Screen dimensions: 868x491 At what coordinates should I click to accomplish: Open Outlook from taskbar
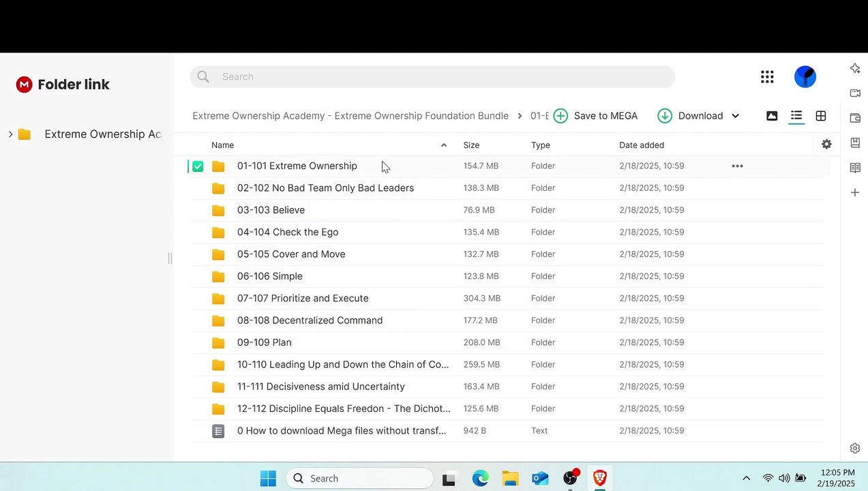(x=540, y=479)
